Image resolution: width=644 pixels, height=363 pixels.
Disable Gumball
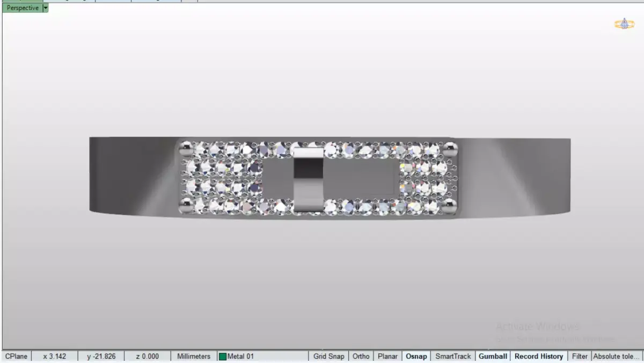click(x=493, y=356)
